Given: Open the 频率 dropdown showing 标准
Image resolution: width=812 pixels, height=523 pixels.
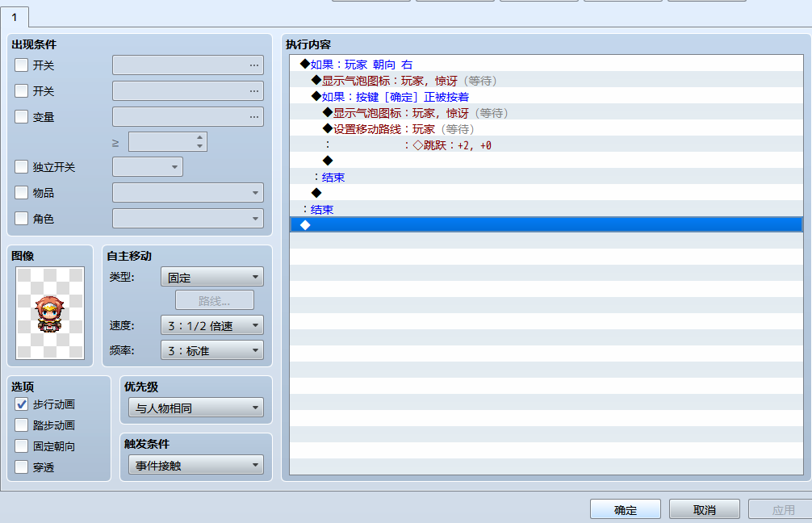Looking at the screenshot, I should [212, 350].
